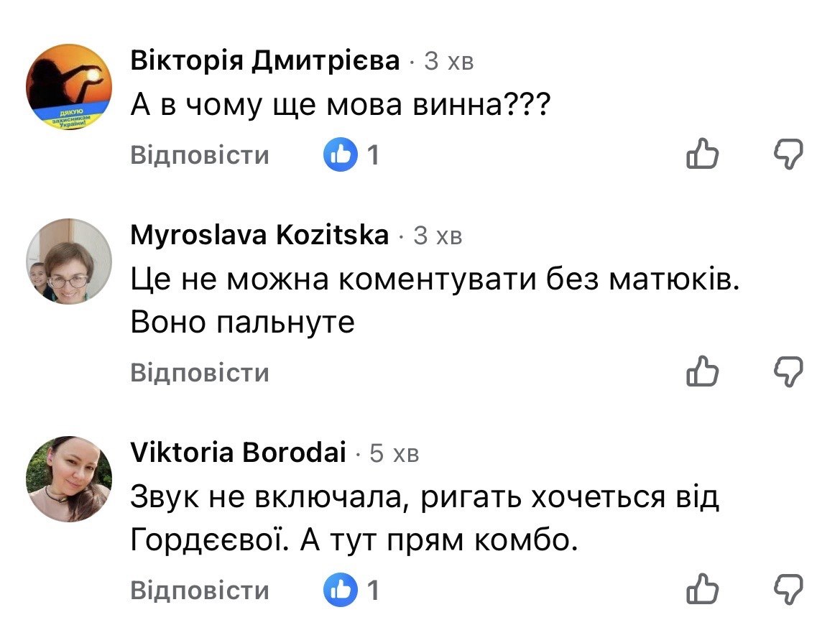
Task: Reply to Viktoria Borodai via Відповісти
Action: [200, 590]
